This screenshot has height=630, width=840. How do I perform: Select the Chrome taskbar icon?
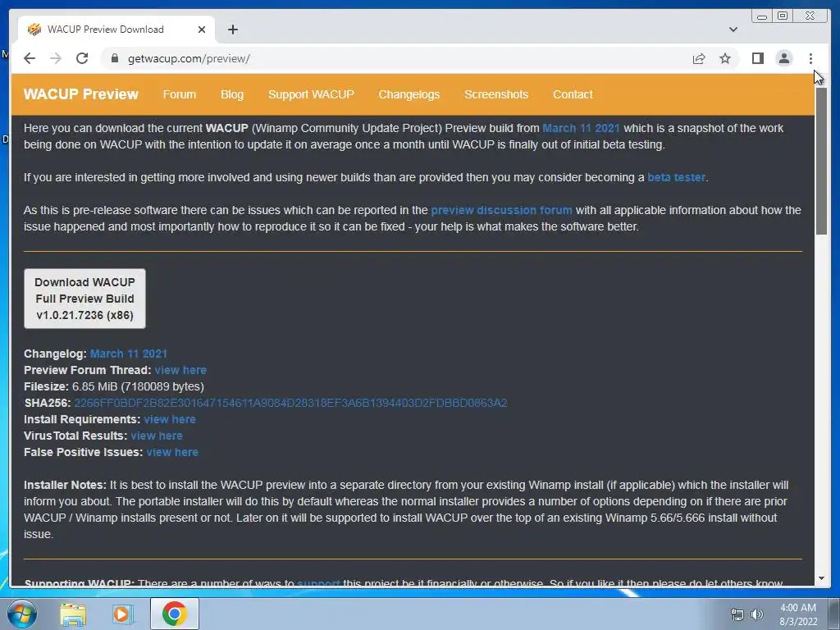point(175,614)
